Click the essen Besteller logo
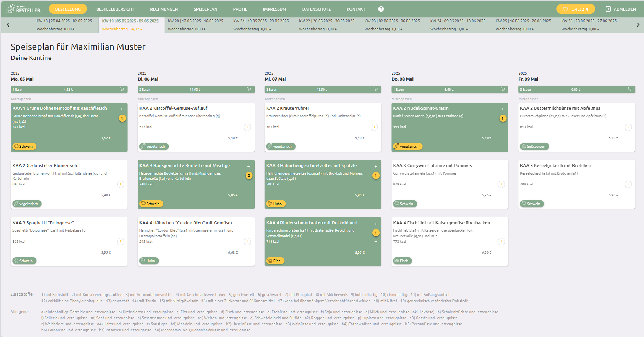 coord(24,9)
